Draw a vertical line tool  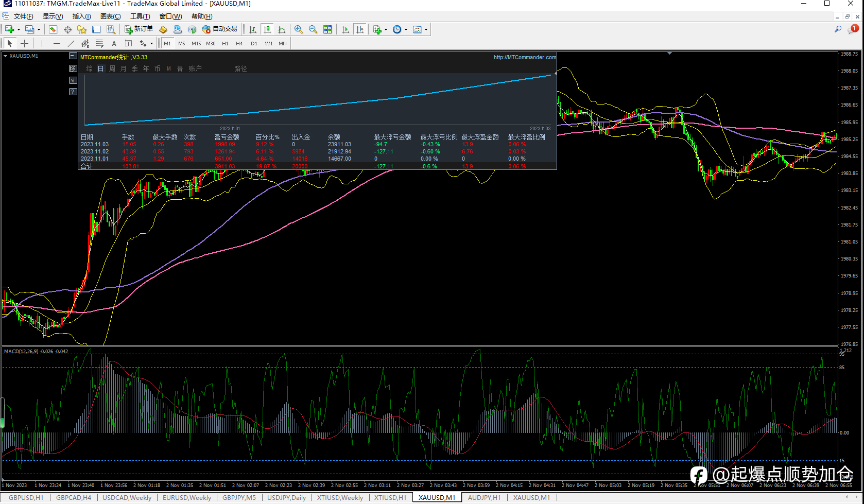[x=42, y=43]
